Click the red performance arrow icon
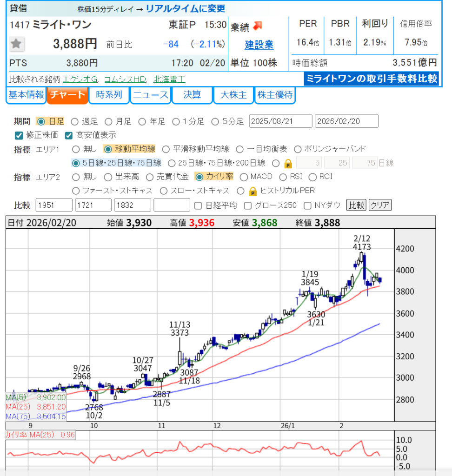The image size is (452, 476). [x=258, y=25]
